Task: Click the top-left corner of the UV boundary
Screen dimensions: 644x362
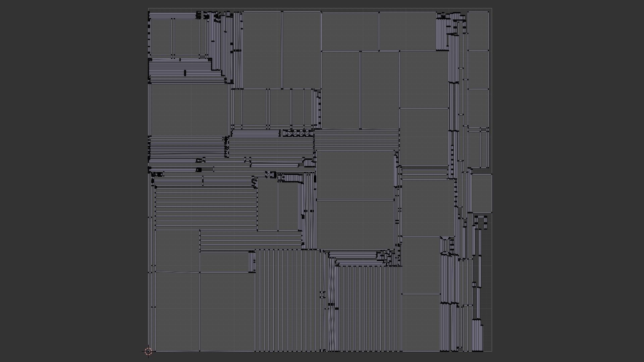Action: [149, 8]
